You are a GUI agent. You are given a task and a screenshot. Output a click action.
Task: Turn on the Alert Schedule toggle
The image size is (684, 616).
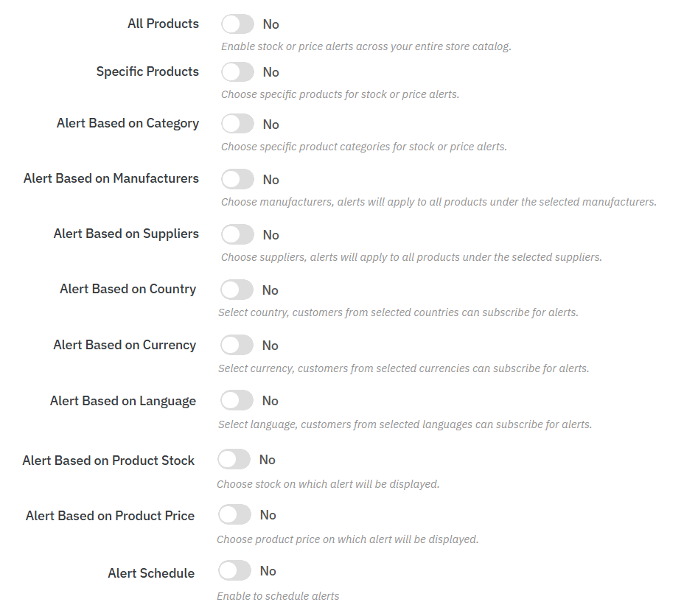(234, 571)
